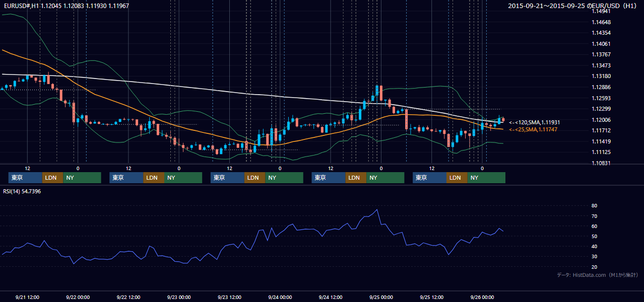
Task: Click price axis label 1.12593
Action: [x=601, y=98]
